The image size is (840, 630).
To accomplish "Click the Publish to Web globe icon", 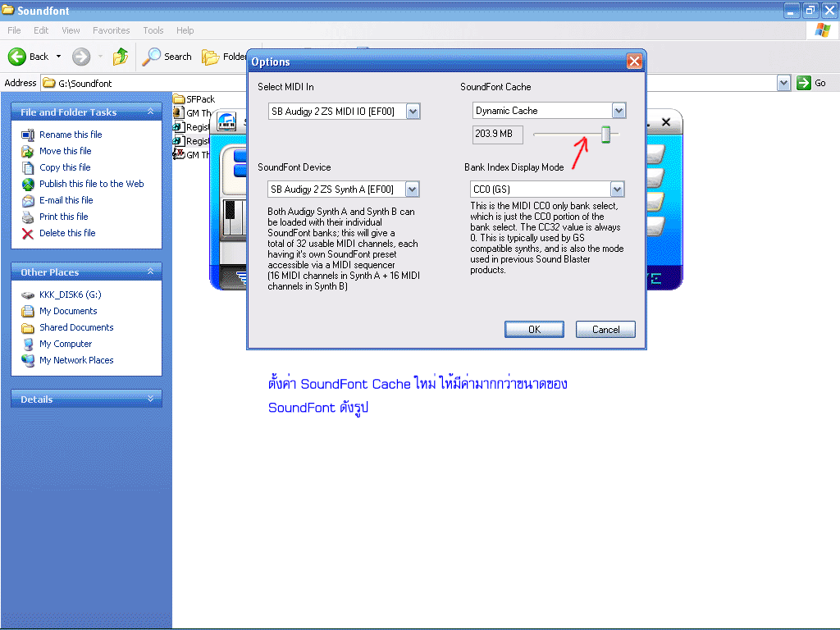I will pyautogui.click(x=28, y=185).
